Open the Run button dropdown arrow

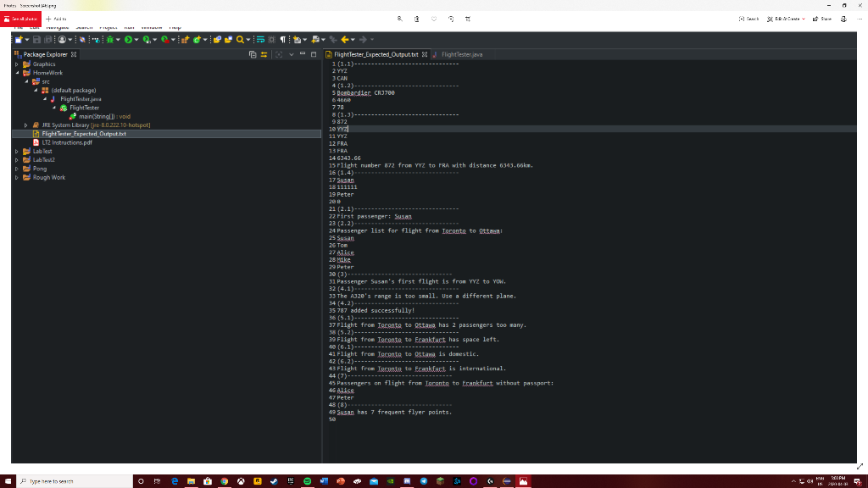[x=136, y=37]
